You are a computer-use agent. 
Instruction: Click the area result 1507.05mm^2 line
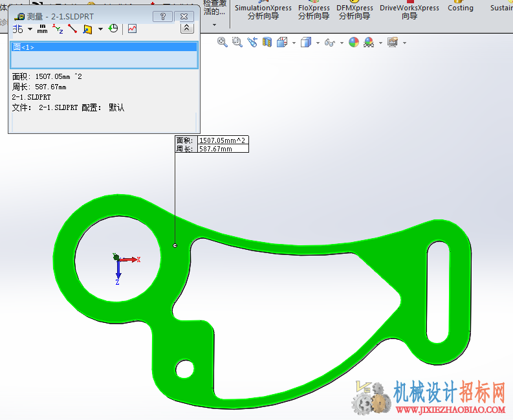[x=47, y=76]
